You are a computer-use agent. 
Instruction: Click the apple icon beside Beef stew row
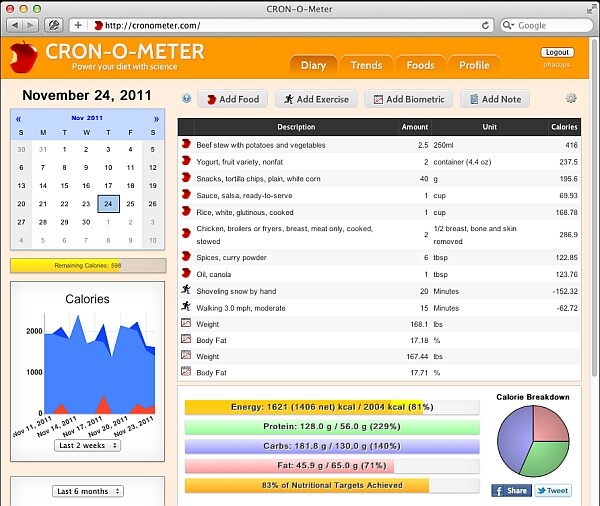tap(186, 144)
